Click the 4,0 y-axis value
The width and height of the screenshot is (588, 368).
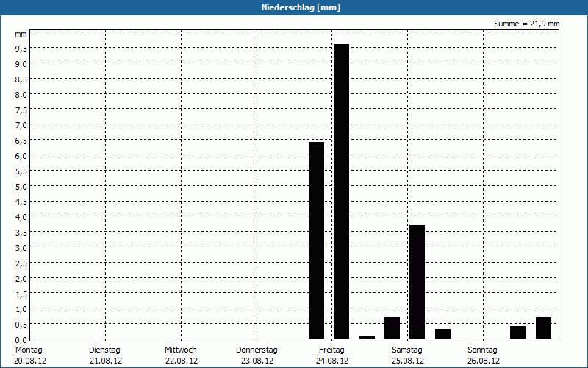pos(21,217)
